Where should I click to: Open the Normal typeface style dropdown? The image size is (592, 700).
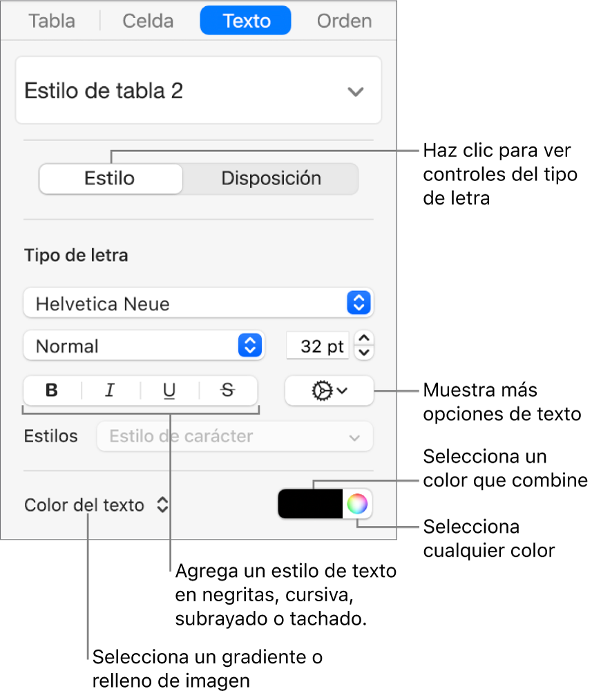tap(144, 346)
